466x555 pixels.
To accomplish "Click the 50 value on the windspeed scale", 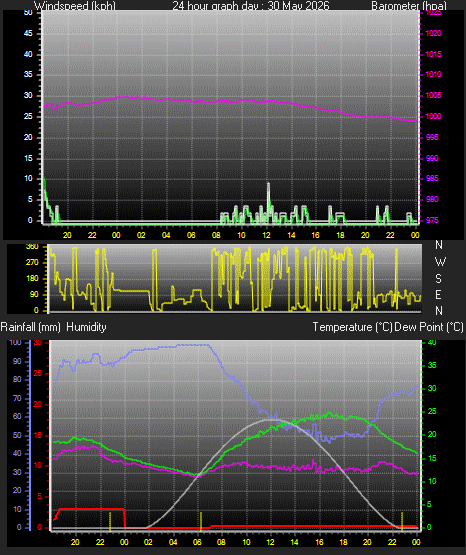I will coord(28,12).
